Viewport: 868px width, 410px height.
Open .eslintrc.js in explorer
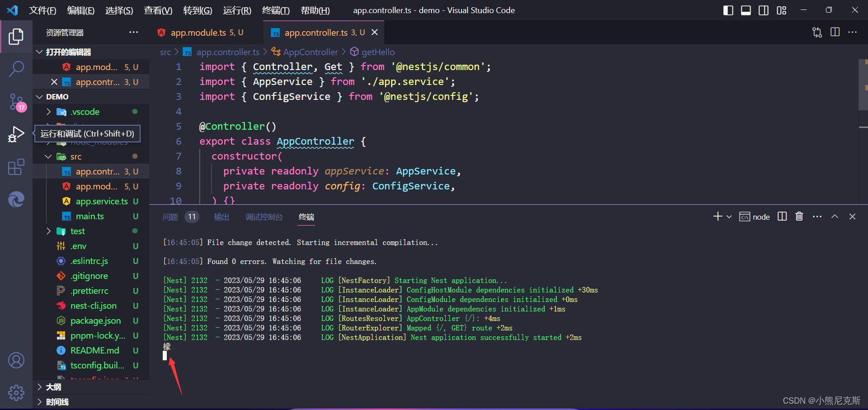coord(91,261)
